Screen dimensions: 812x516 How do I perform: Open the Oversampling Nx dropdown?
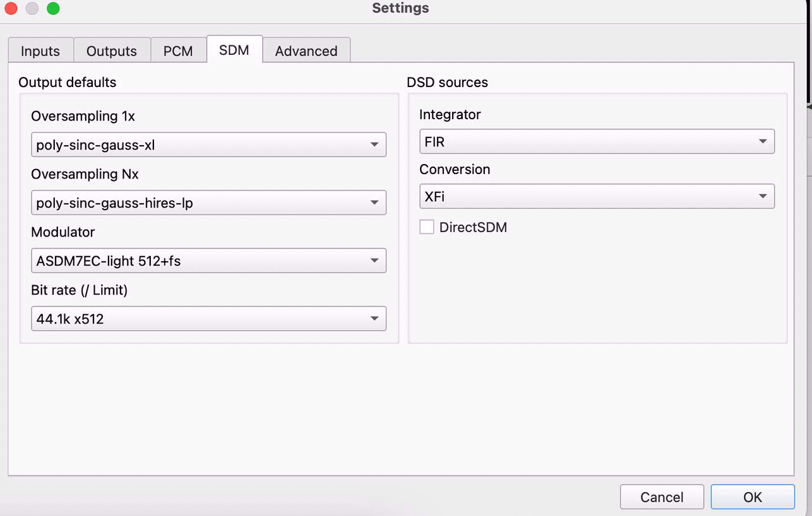(208, 202)
